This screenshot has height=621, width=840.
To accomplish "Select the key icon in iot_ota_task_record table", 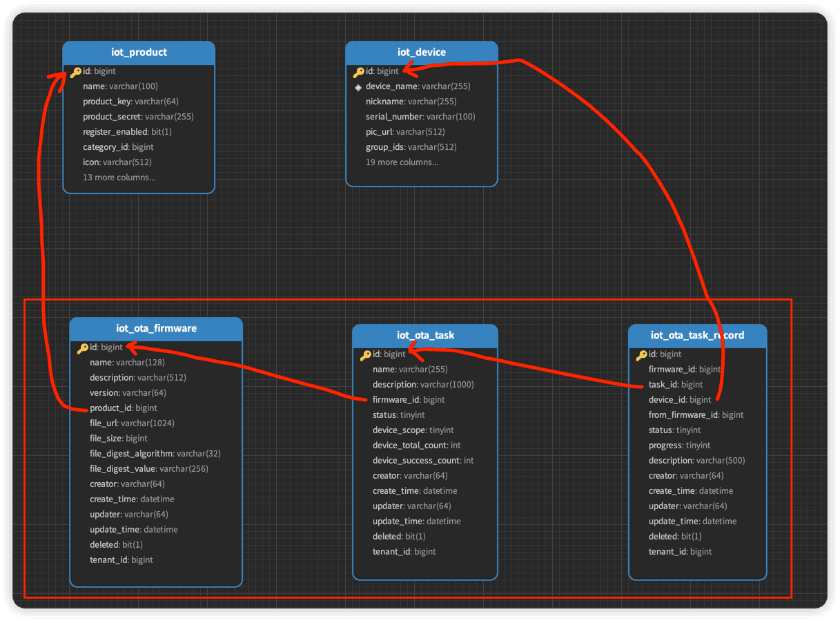I will point(641,354).
